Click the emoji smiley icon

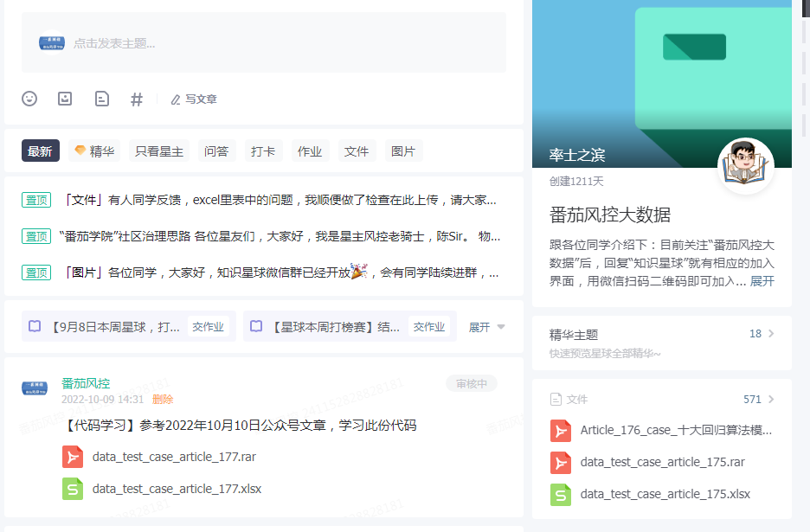click(x=29, y=99)
